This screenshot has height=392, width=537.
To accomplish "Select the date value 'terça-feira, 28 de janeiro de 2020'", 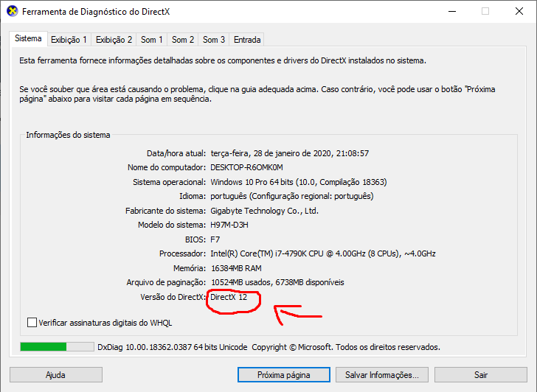I will pyautogui.click(x=271, y=153).
